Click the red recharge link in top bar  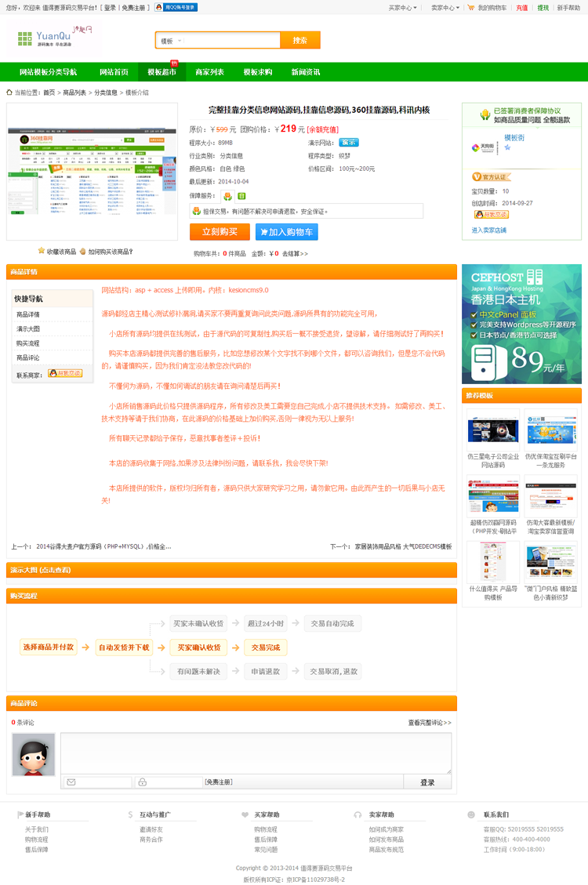click(522, 8)
